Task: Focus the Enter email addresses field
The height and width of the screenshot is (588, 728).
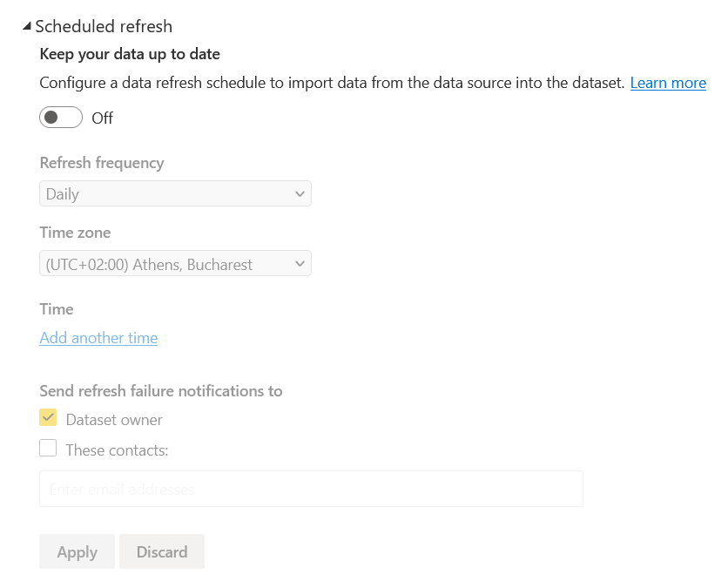Action: click(x=311, y=490)
